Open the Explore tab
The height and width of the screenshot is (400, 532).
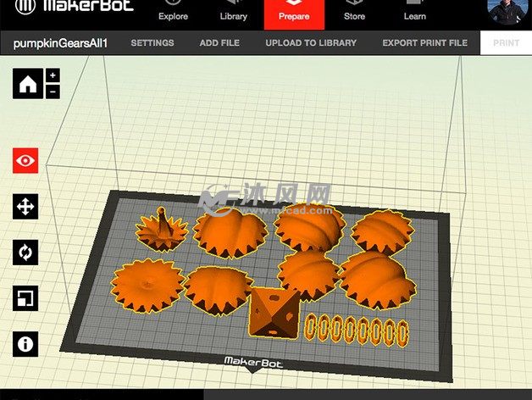click(174, 12)
